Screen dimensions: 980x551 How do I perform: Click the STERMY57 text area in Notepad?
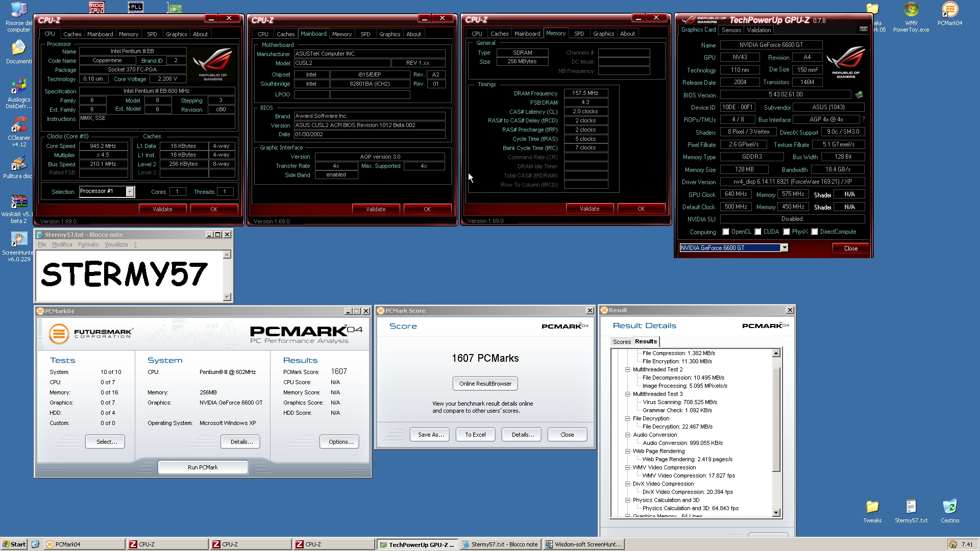tap(129, 275)
